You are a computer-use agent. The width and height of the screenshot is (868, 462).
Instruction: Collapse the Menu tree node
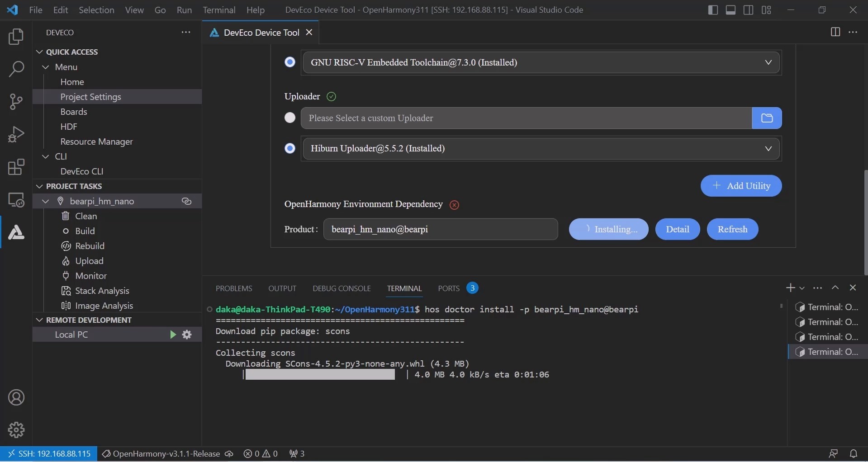(x=46, y=67)
